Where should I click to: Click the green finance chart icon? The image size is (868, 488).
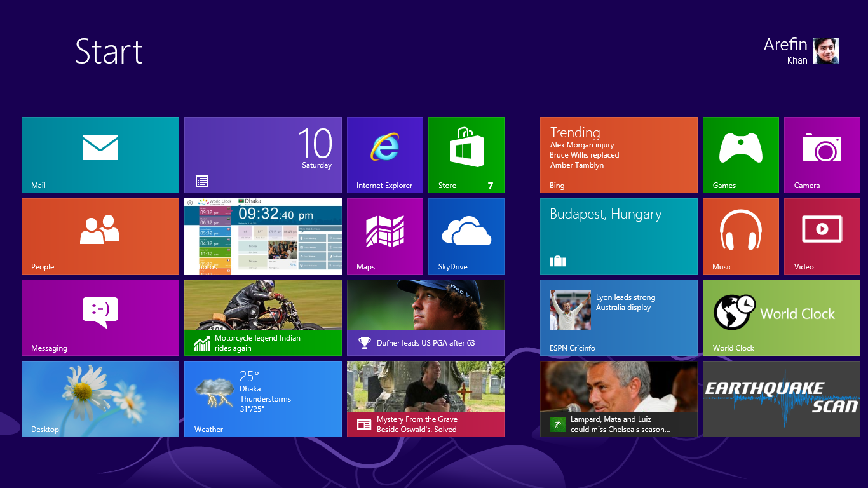(202, 344)
